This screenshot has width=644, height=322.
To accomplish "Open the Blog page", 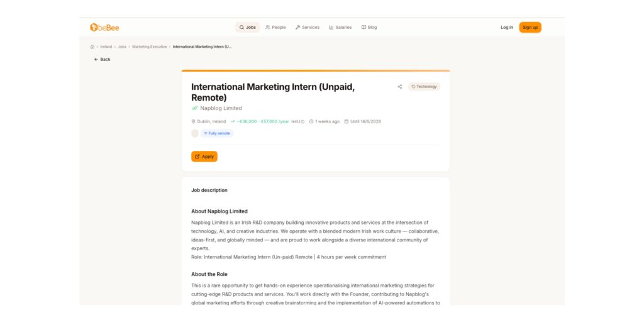I will tap(369, 28).
